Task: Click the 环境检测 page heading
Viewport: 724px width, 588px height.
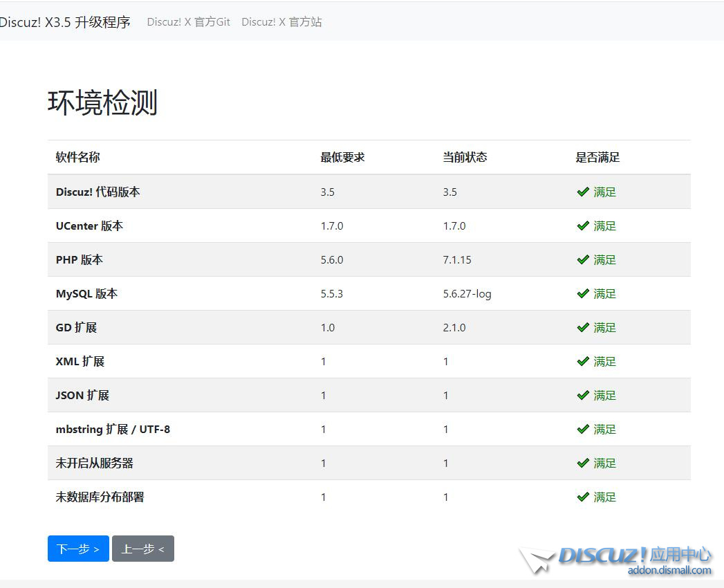Action: (102, 102)
